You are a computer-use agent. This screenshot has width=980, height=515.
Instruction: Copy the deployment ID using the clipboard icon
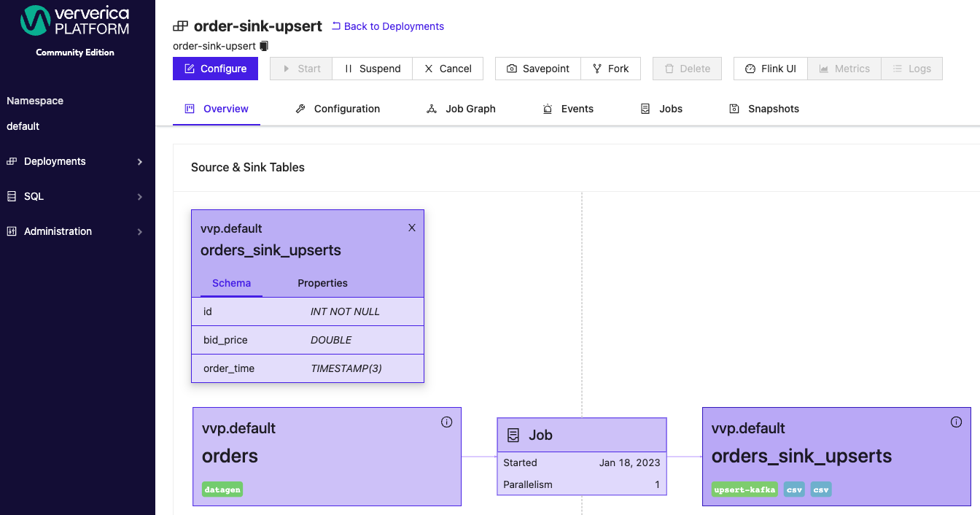[264, 45]
